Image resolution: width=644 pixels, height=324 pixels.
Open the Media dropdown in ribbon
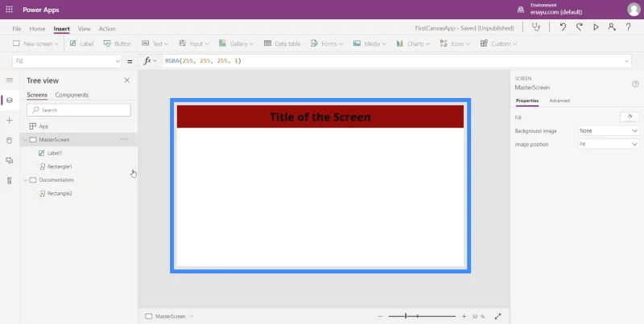pos(369,43)
